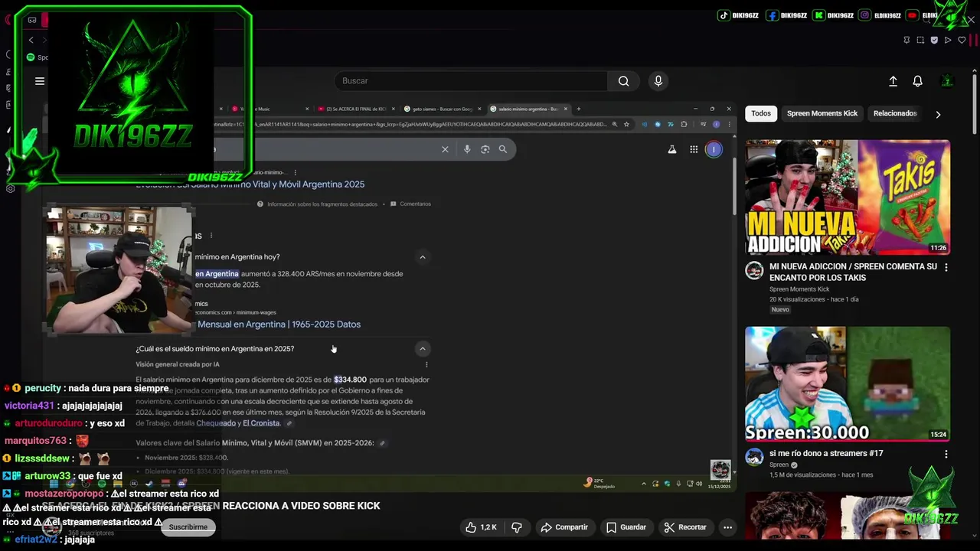Click '$334.800' highlighted salary value

pos(350,380)
